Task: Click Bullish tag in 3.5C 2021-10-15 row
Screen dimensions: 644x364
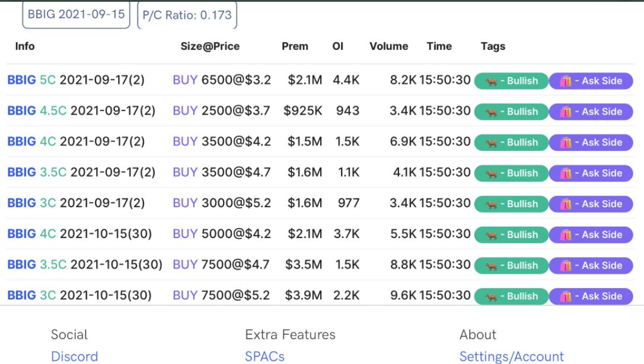Action: (x=511, y=265)
